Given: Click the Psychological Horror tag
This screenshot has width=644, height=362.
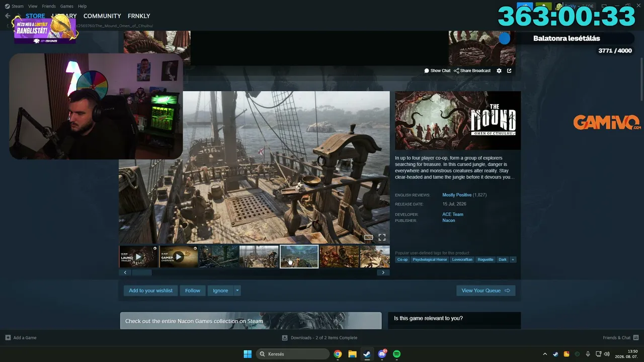Looking at the screenshot, I should coord(430,260).
